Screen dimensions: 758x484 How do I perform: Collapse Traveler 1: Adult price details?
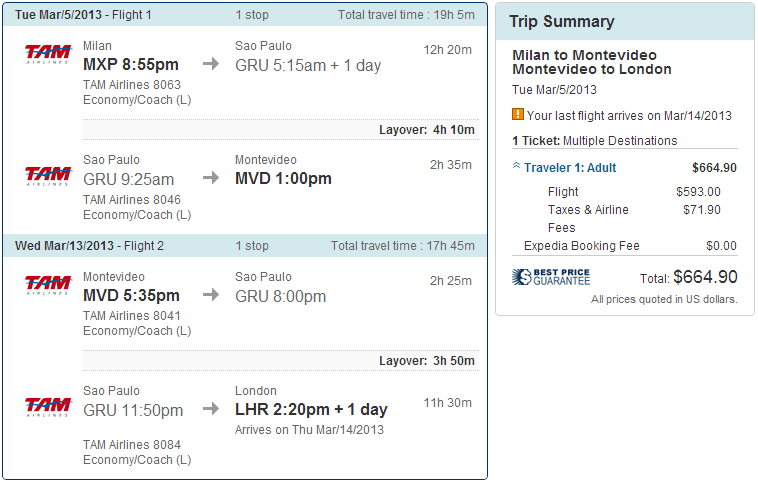coord(517,167)
